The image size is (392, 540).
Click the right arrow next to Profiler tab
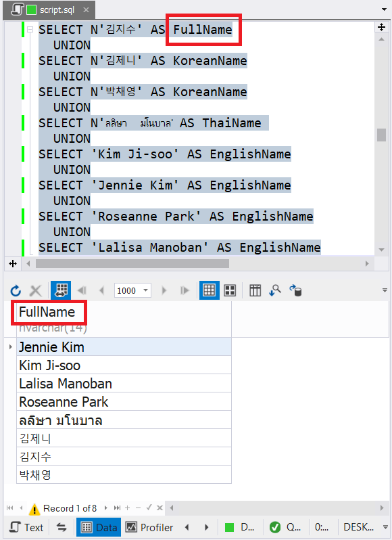207,527
